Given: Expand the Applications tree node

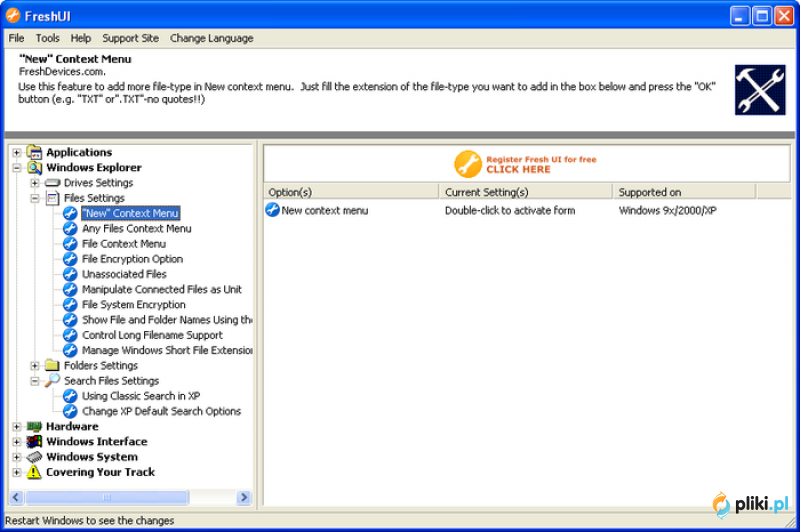Looking at the screenshot, I should point(17,153).
